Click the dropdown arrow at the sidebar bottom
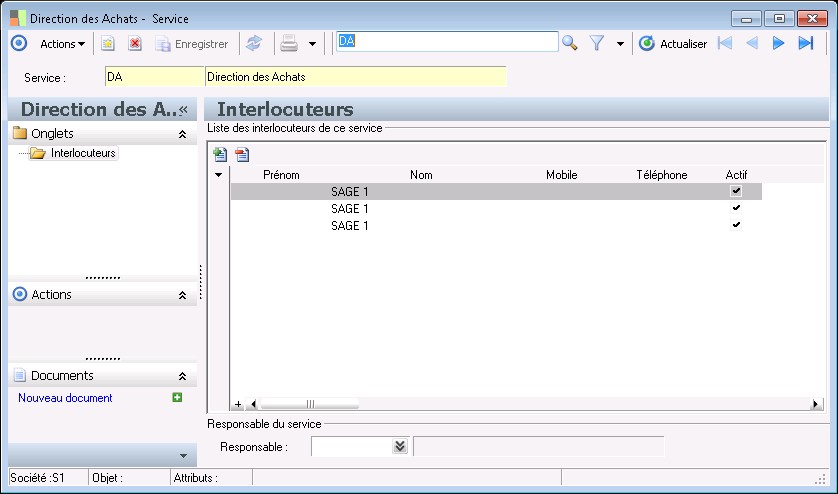Viewport: 838px width, 494px height. tap(183, 456)
